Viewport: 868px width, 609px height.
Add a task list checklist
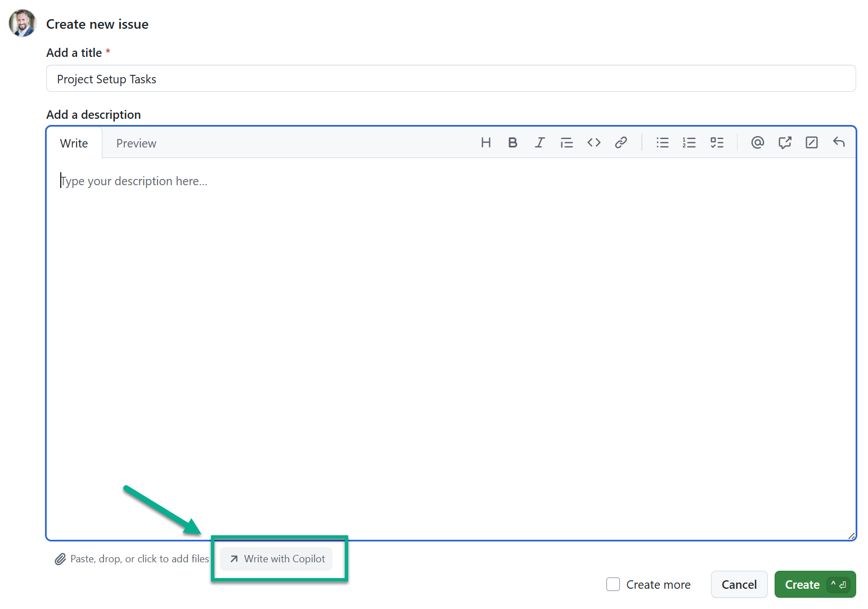(x=717, y=142)
